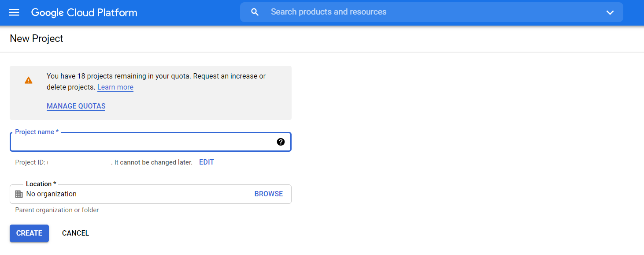Viewport: 644px width, 255px height.
Task: Browse for a parent organization location
Action: click(268, 194)
